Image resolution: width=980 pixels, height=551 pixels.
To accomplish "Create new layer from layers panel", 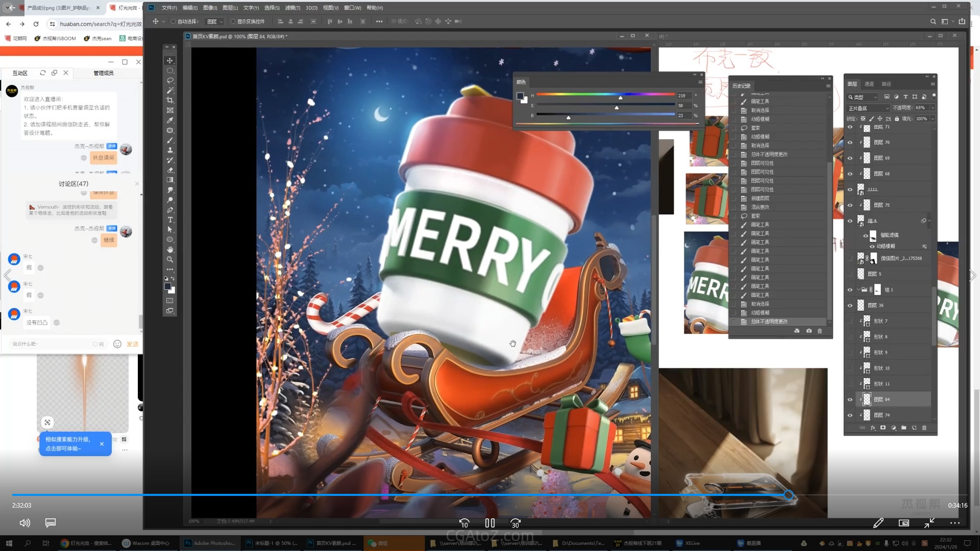I will click(x=914, y=428).
